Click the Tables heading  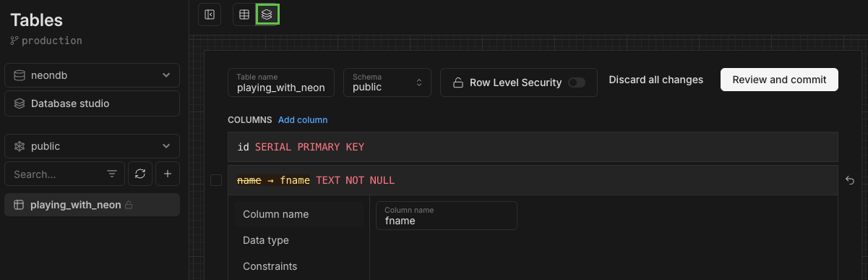(x=37, y=20)
